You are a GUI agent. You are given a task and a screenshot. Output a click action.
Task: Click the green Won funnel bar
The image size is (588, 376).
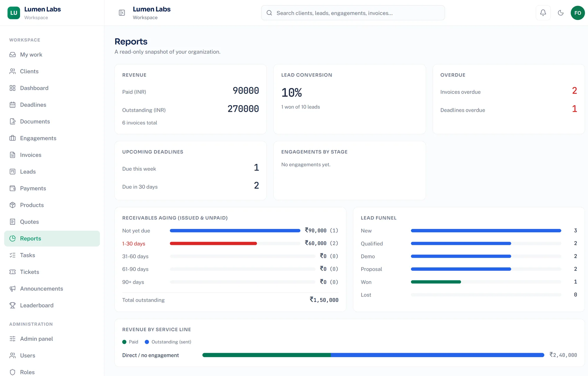click(x=436, y=282)
